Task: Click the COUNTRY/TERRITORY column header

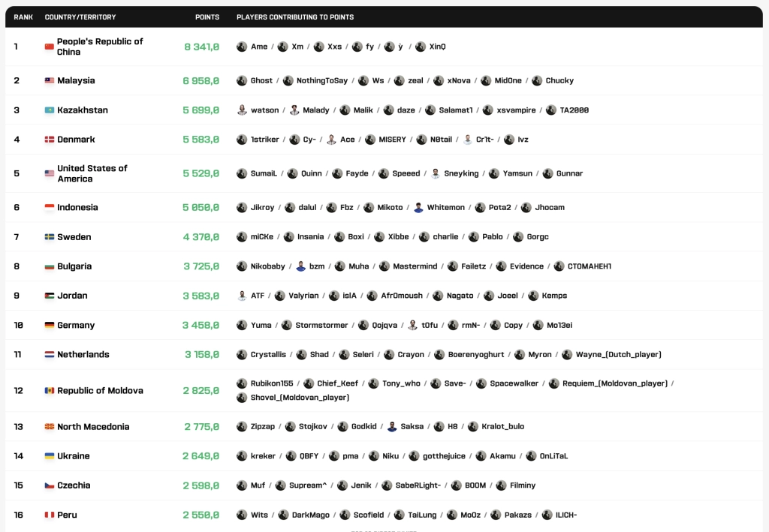Action: coord(80,17)
